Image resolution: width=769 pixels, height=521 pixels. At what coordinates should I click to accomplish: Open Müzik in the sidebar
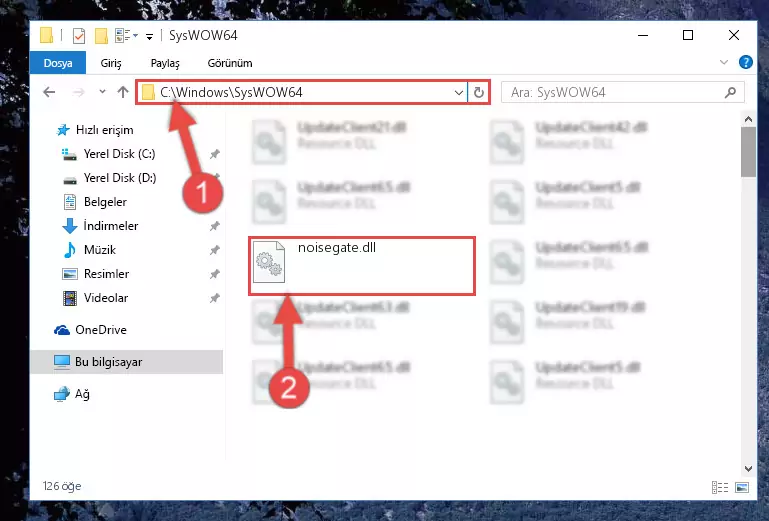100,250
